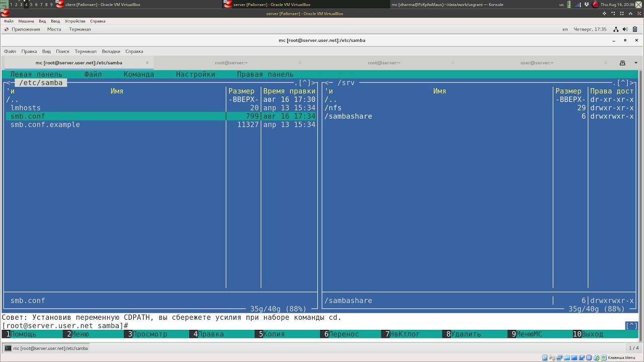
Task: Open VirtualBox Машина menu
Action: tap(26, 21)
